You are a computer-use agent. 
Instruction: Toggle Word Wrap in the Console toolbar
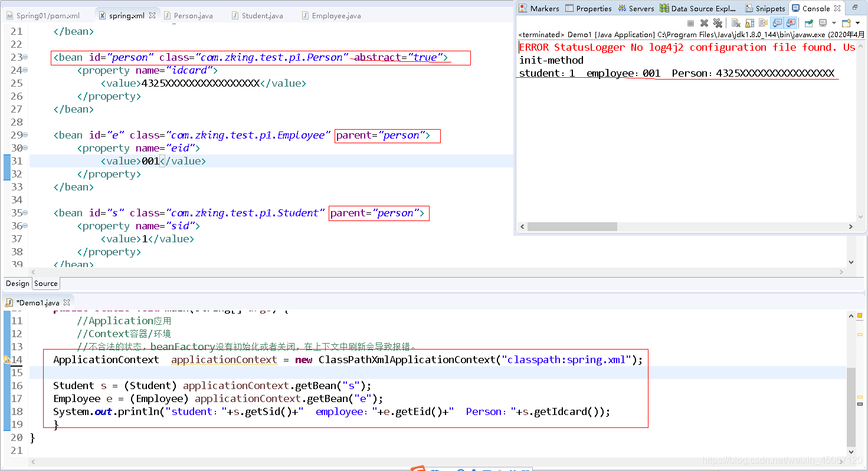763,23
